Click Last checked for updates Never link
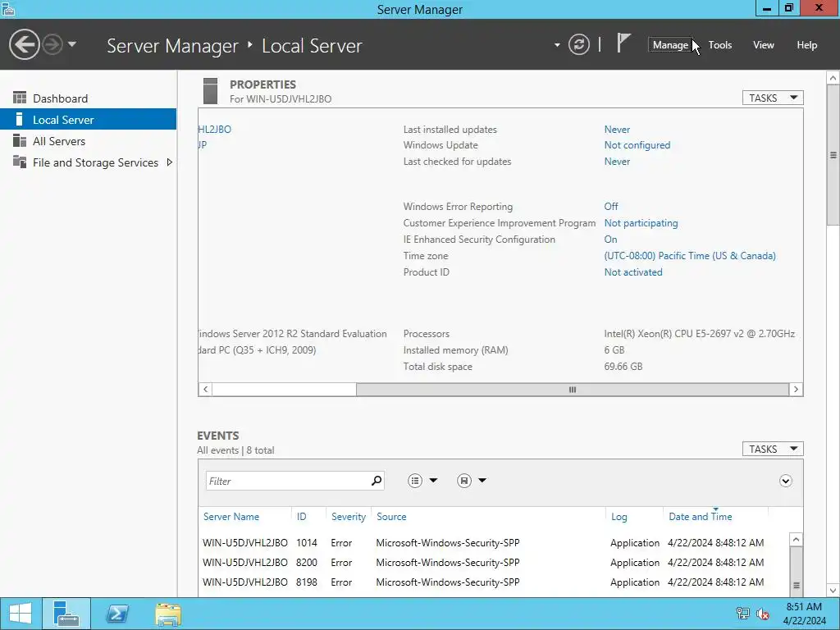Viewport: 840px width, 630px height. pyautogui.click(x=617, y=162)
